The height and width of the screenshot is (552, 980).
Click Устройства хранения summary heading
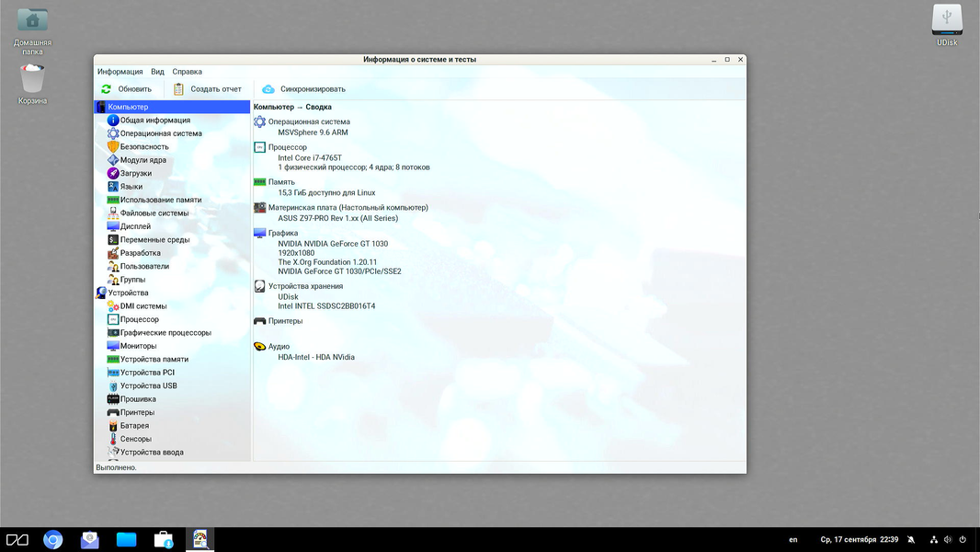point(305,286)
